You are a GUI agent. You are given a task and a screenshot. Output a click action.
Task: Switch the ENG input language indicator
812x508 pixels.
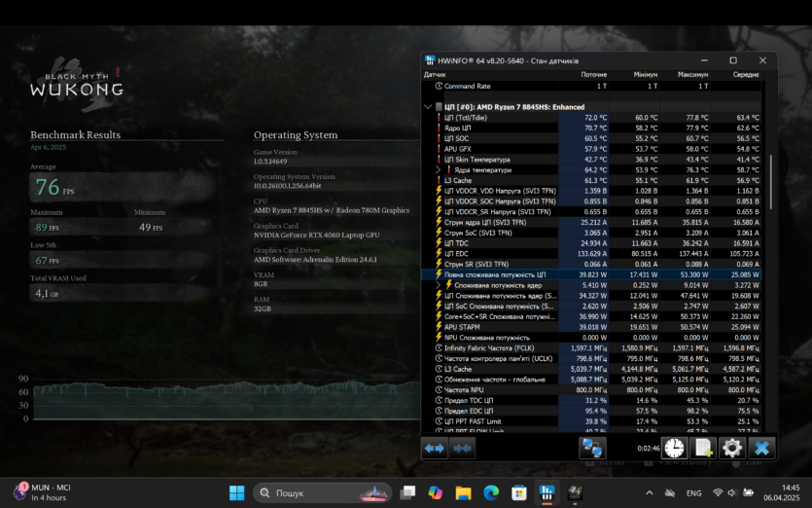694,493
